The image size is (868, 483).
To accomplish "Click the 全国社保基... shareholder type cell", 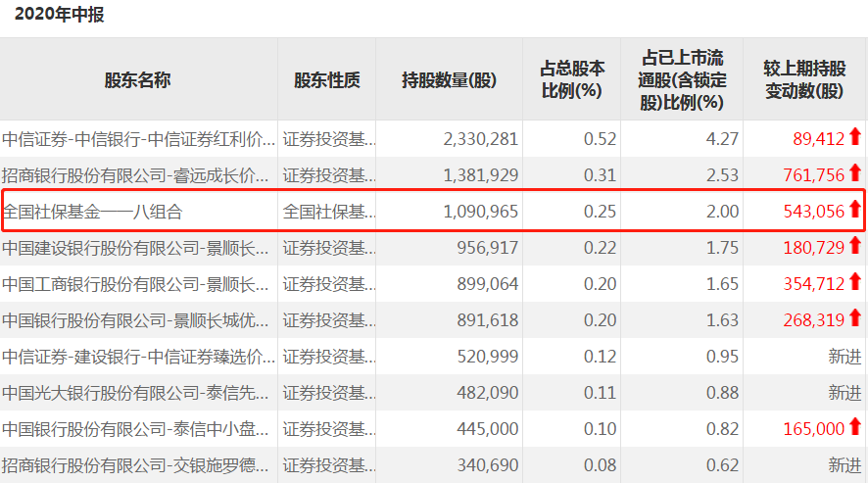I will 329,212.
